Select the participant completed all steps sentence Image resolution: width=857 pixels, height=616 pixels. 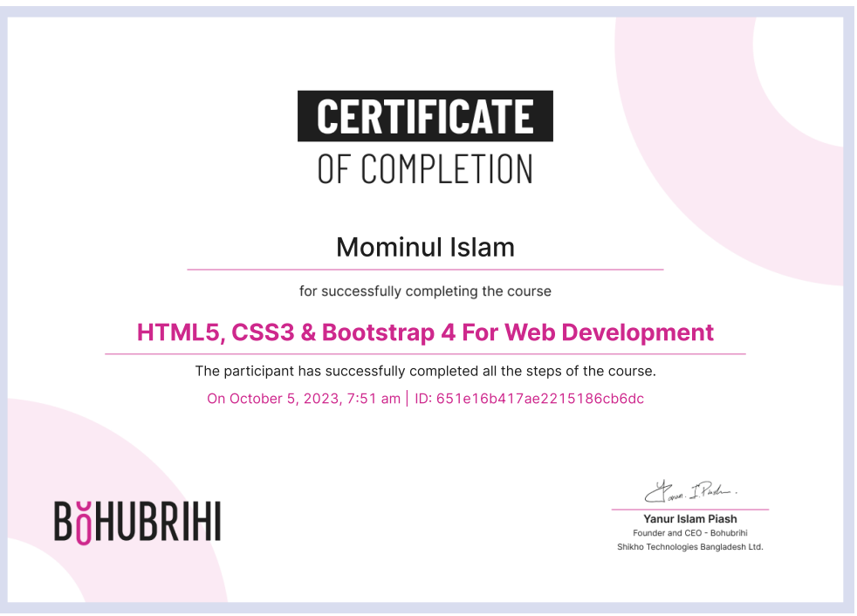click(x=425, y=371)
